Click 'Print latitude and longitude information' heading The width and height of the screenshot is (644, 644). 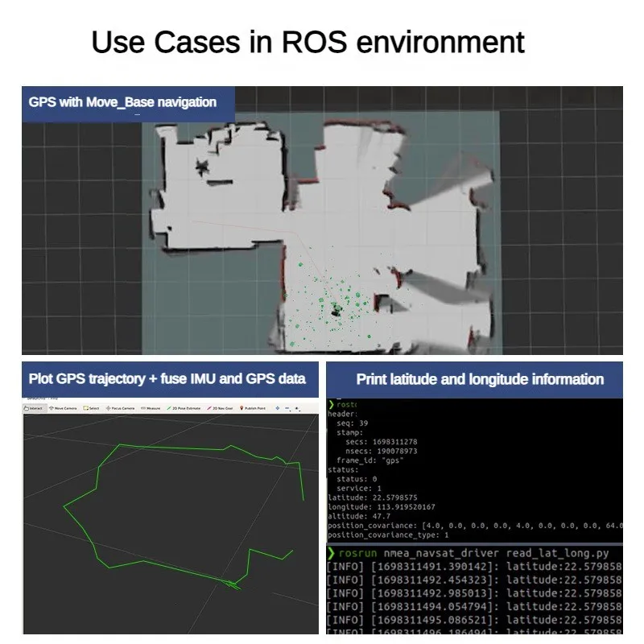(x=480, y=379)
